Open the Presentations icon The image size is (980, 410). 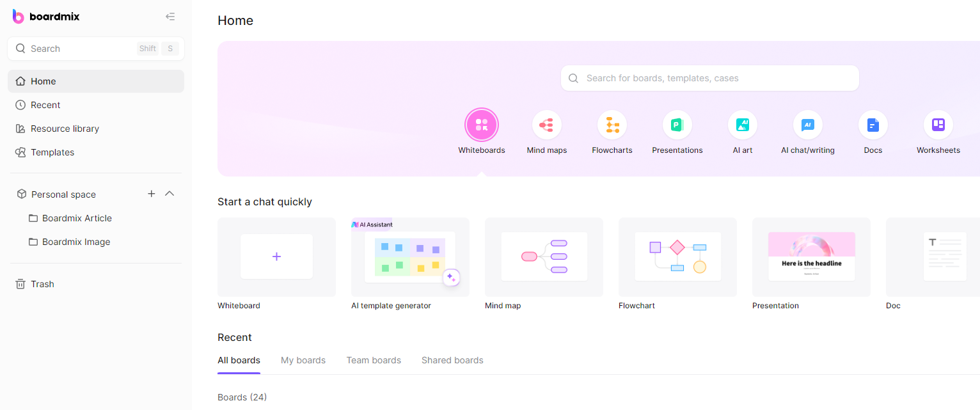[677, 125]
